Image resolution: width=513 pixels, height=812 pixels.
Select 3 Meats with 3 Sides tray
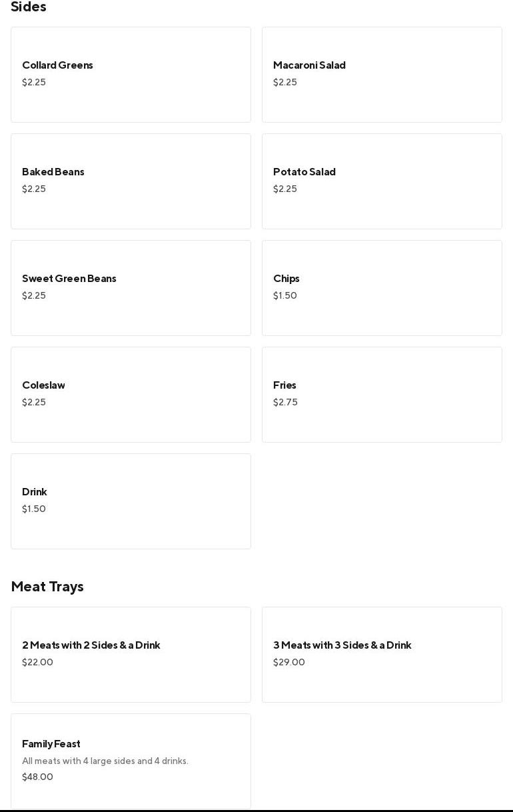point(382,655)
